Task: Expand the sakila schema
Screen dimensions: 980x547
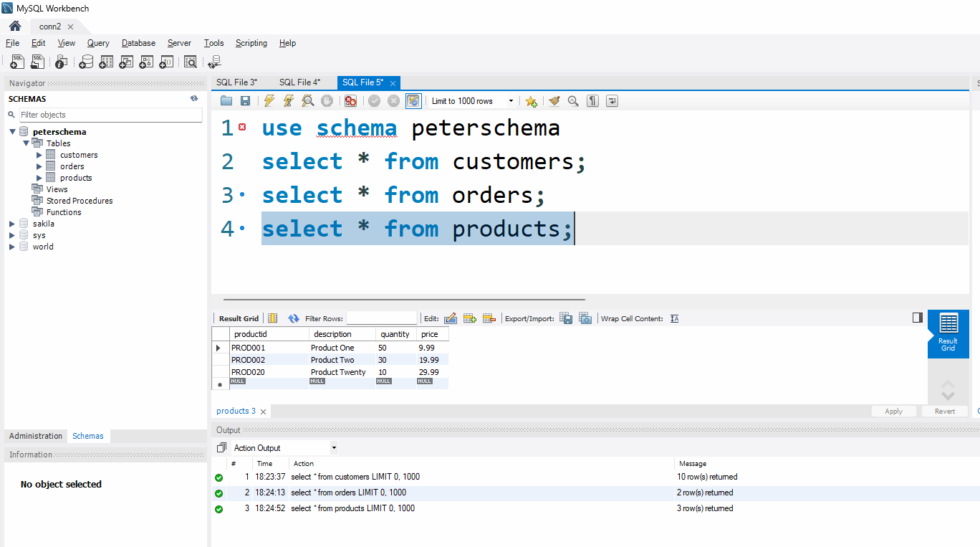Action: pyautogui.click(x=12, y=224)
